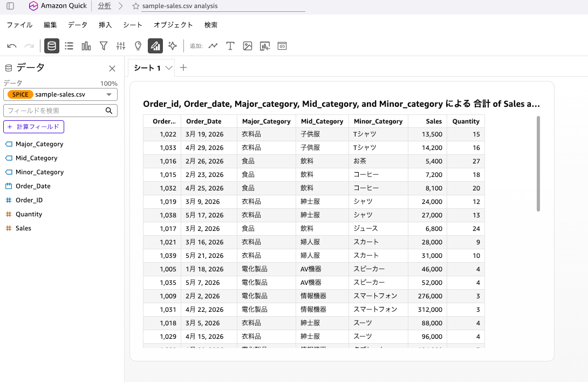
Task: Open the 編集 menu
Action: pyautogui.click(x=50, y=25)
